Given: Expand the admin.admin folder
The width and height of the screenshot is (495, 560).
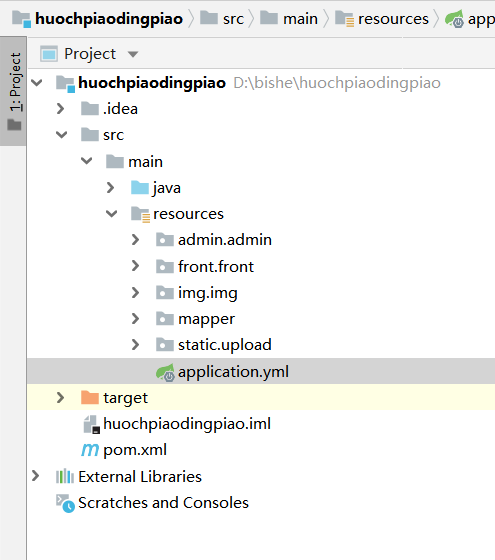Looking at the screenshot, I should (135, 240).
